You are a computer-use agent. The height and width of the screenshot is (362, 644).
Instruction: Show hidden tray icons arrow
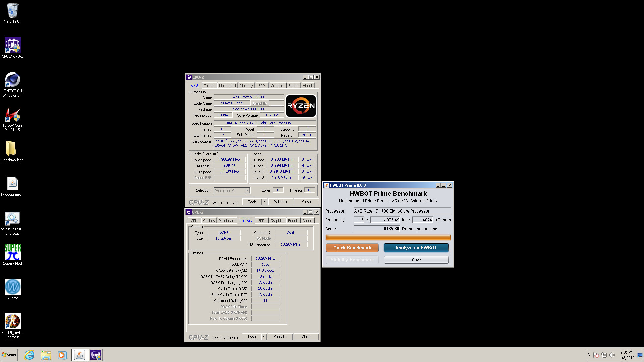(x=589, y=355)
